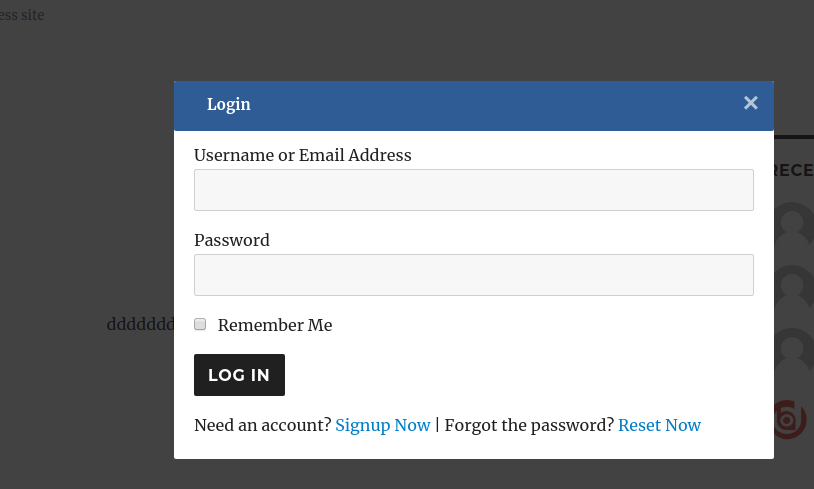Enable the Remember Me checkbox
Image resolution: width=814 pixels, height=489 pixels.
pos(200,324)
